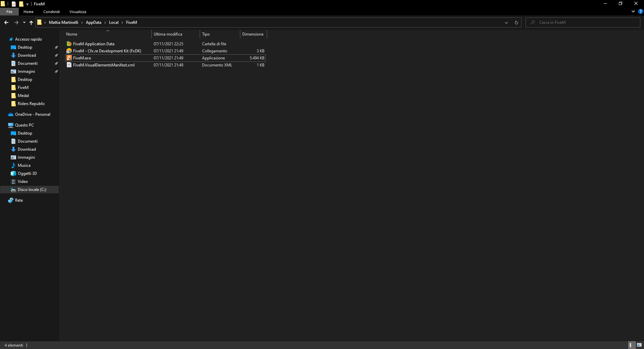Click FiveM in the address path
Viewport: 644px width, 349px height.
(x=132, y=22)
